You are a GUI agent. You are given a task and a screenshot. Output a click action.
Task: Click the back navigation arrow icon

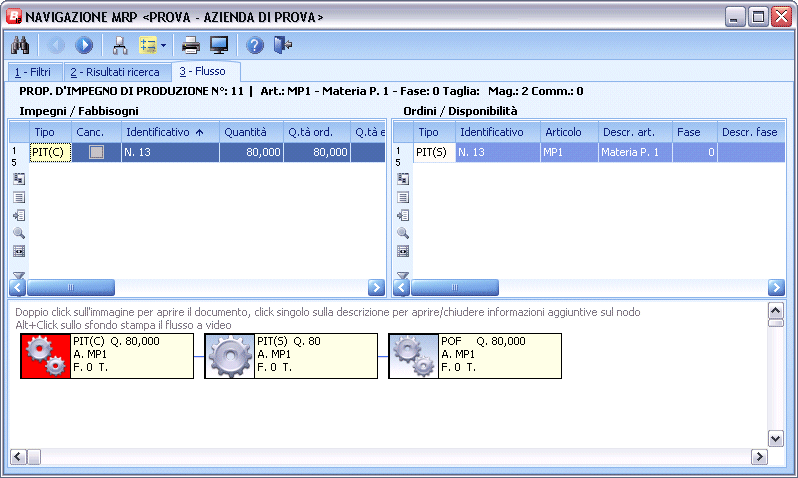[x=56, y=45]
